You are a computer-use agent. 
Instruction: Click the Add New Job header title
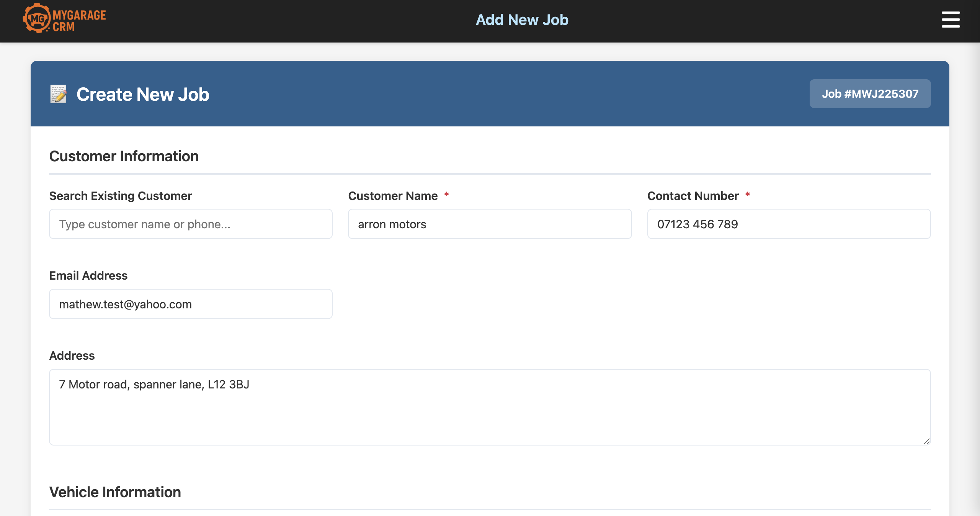coord(522,20)
